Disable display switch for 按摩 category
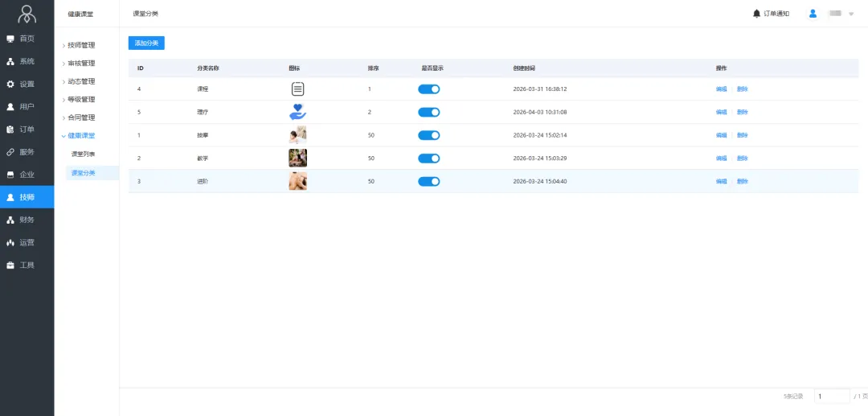The image size is (868, 416). 428,135
